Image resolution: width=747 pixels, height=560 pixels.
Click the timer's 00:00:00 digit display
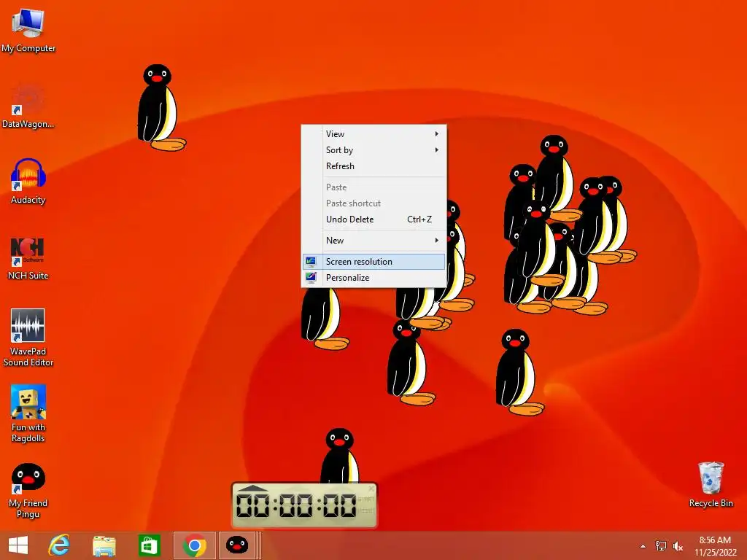click(x=296, y=506)
